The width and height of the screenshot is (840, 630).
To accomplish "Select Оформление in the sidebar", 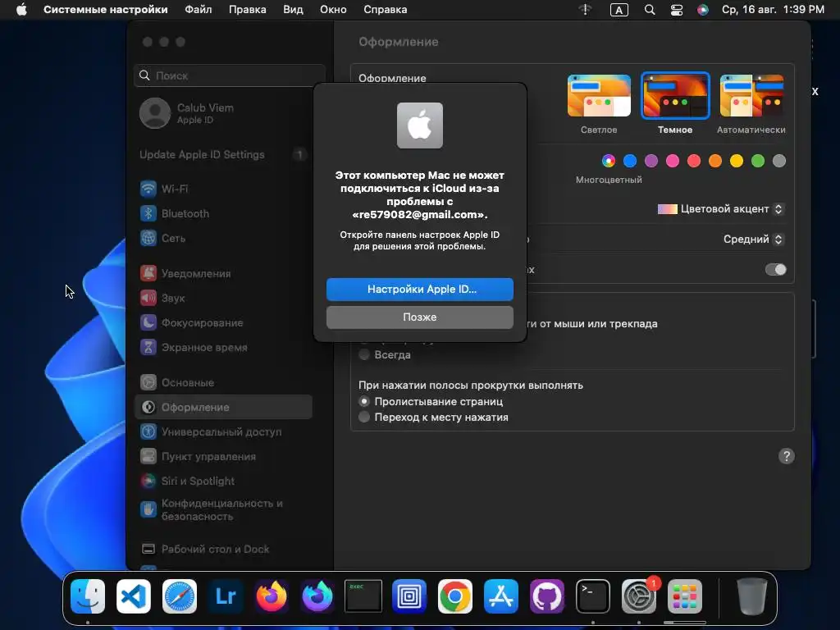I will [223, 407].
